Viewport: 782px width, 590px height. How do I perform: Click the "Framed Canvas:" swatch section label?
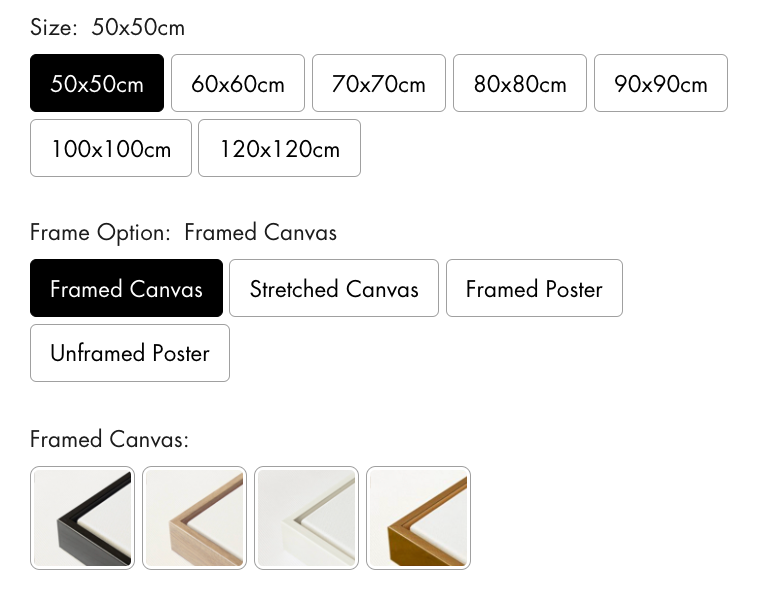[110, 439]
